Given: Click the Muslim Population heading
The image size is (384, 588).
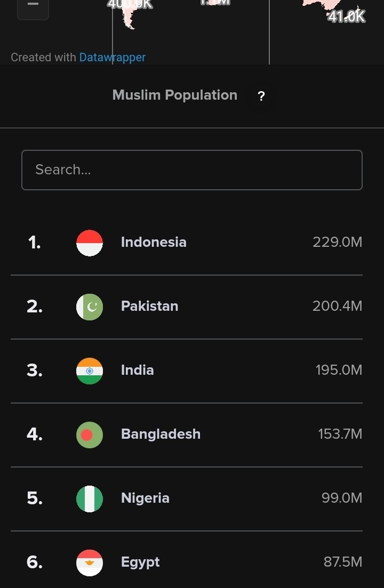Looking at the screenshot, I should (175, 95).
